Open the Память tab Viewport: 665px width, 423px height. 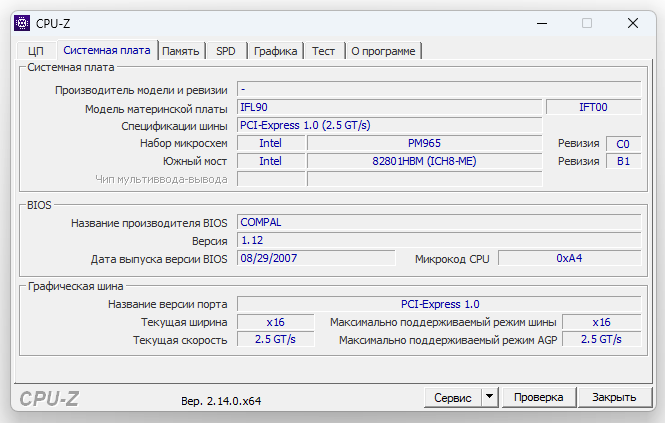(181, 51)
